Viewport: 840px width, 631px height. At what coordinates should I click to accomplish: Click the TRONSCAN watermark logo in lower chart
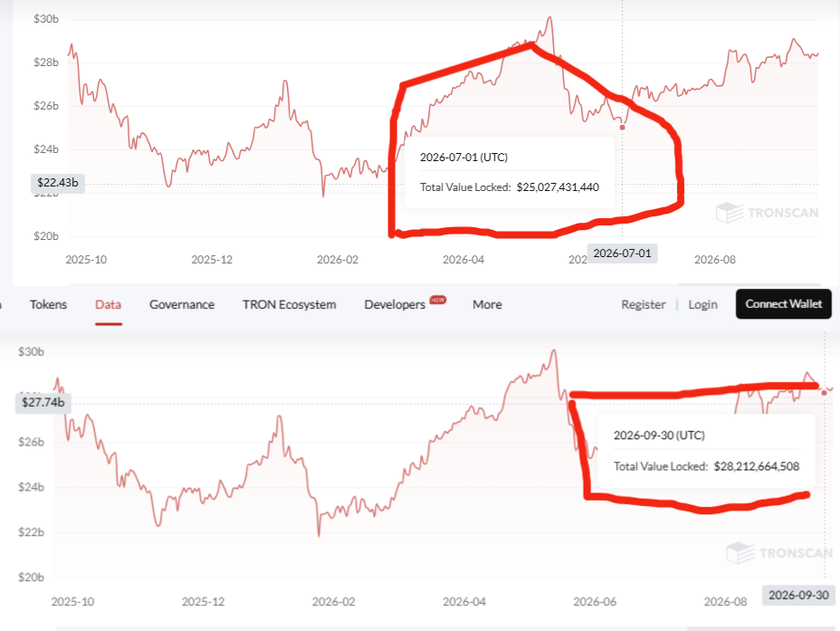click(780, 553)
